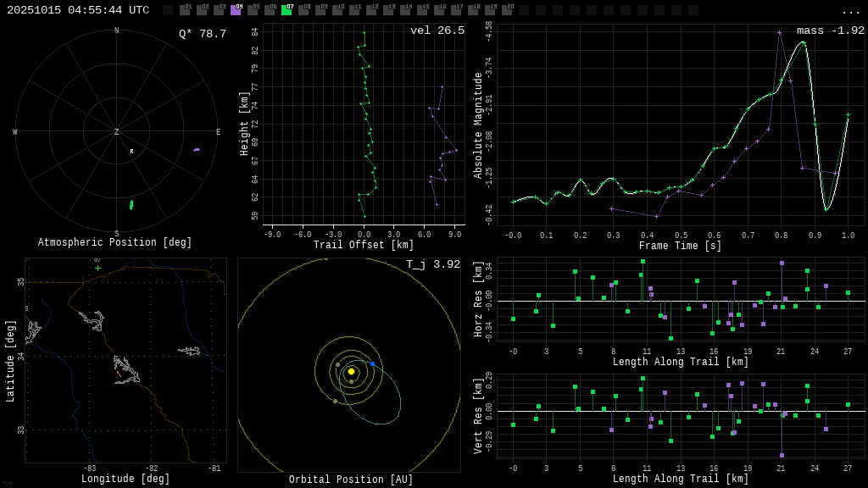Click the UTC timestamp in the header
Viewport: 868px width, 488px height.
[78, 10]
